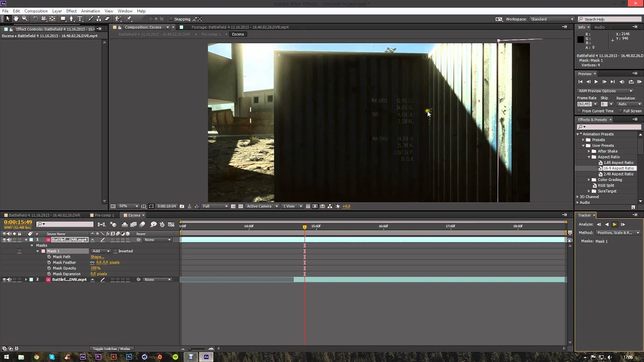
Task: Open the Parent dropdown for layer 1
Action: (x=157, y=240)
